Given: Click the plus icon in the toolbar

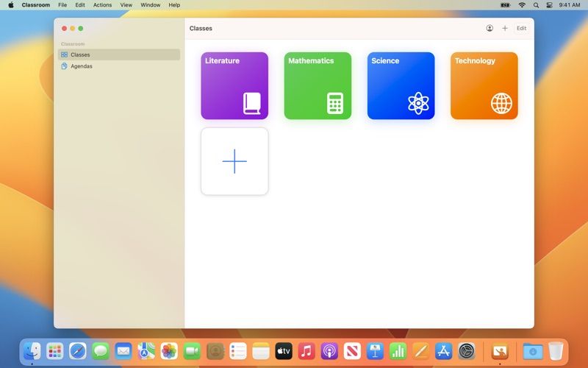Looking at the screenshot, I should pos(505,28).
